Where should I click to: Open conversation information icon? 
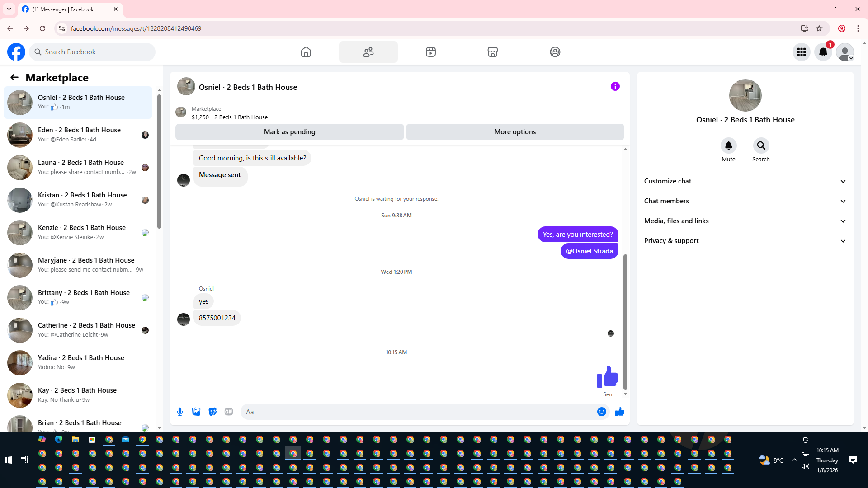click(615, 86)
